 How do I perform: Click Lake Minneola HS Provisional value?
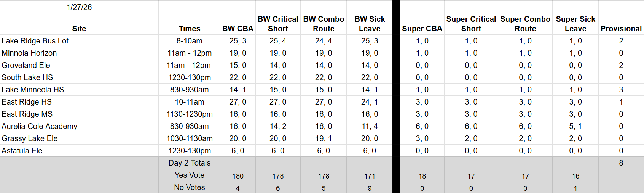coord(621,90)
